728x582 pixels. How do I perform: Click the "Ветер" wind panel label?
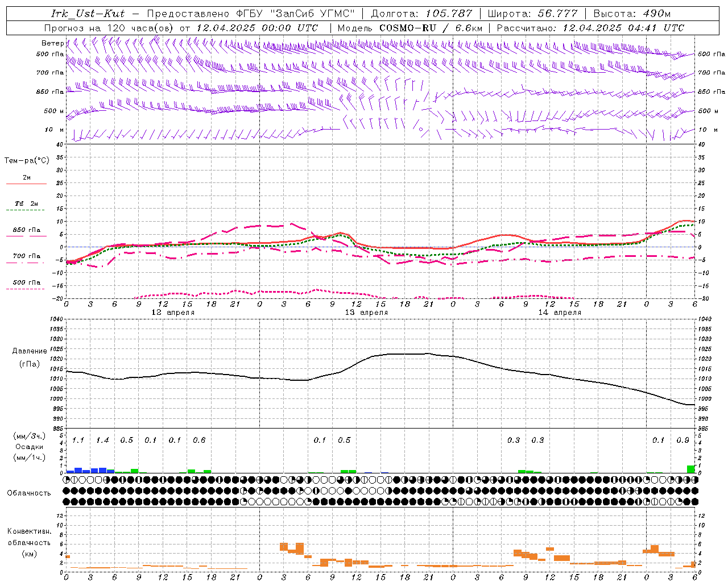pos(52,43)
